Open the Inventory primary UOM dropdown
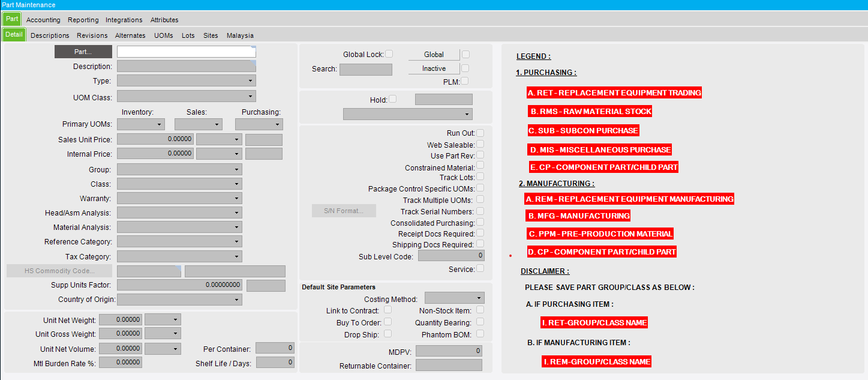Image resolution: width=868 pixels, height=380 pixels. (x=141, y=124)
